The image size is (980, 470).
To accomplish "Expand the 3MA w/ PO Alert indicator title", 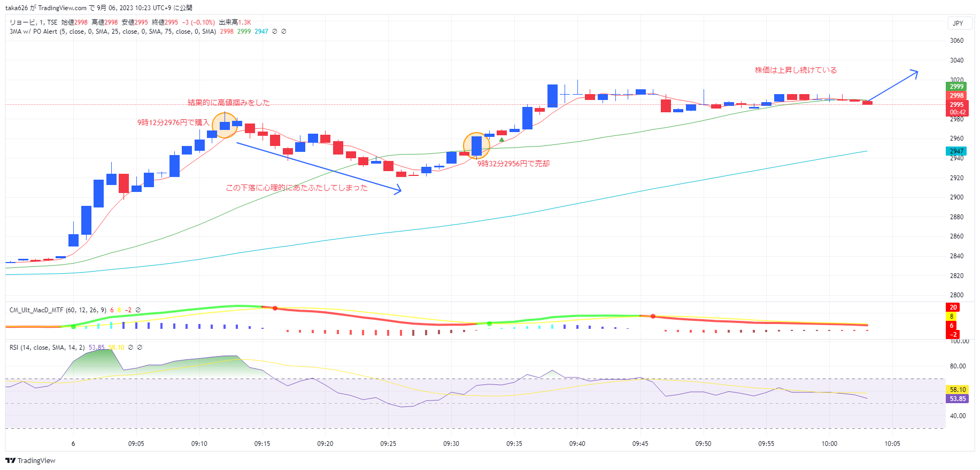I will (33, 32).
